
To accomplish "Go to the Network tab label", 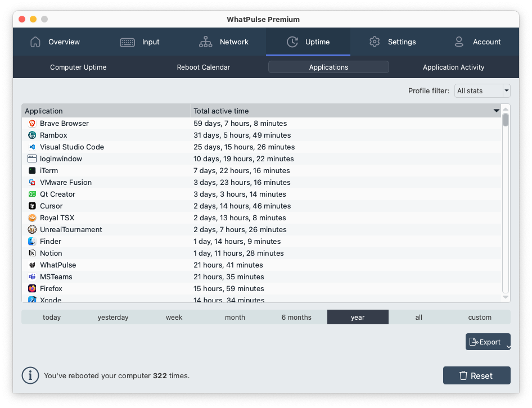I will pos(234,42).
